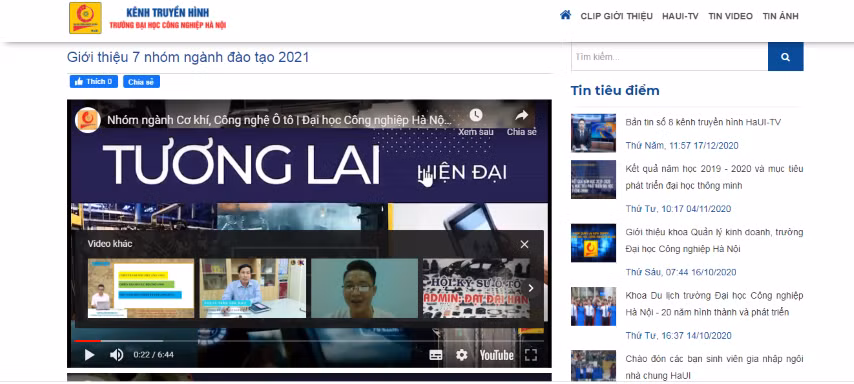Toggle video subtitles

click(x=436, y=355)
